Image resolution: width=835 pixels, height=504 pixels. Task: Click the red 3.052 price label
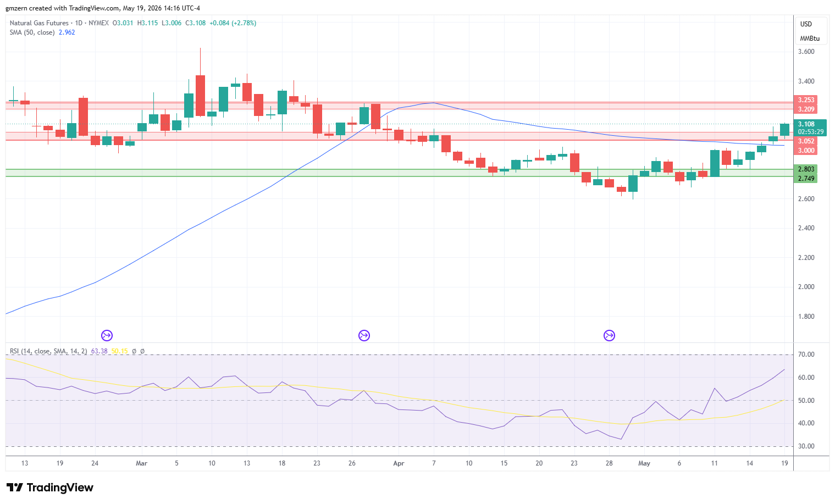(806, 141)
